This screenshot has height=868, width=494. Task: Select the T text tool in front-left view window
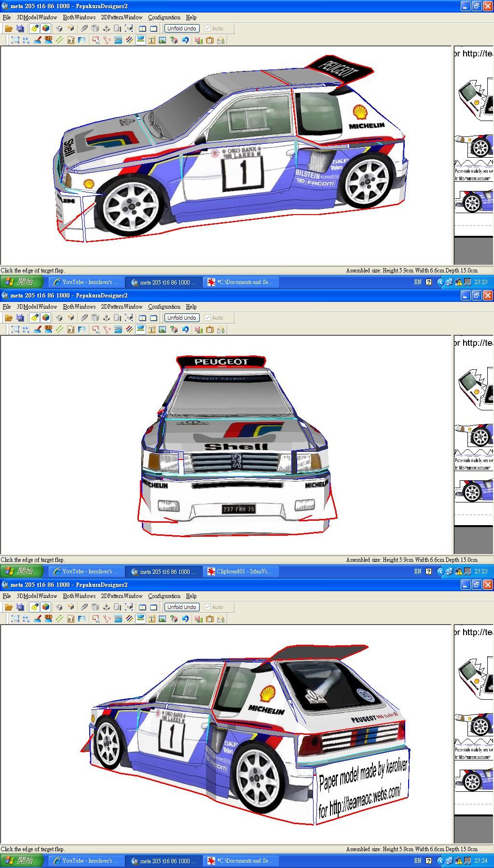(151, 41)
